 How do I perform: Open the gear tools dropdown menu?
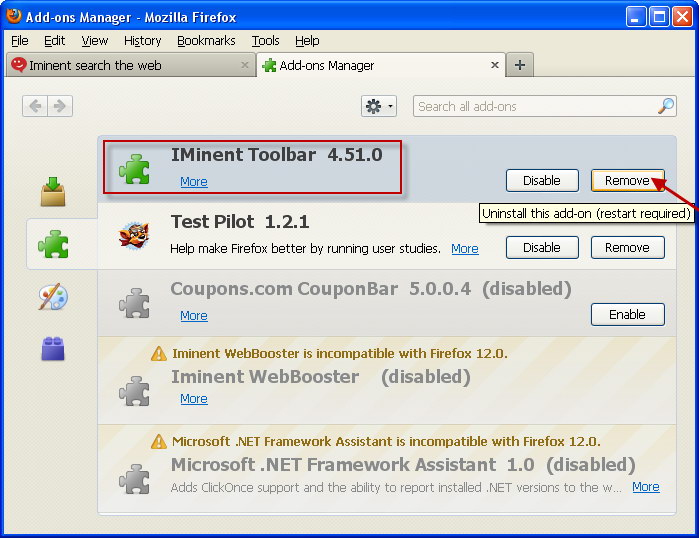[379, 106]
